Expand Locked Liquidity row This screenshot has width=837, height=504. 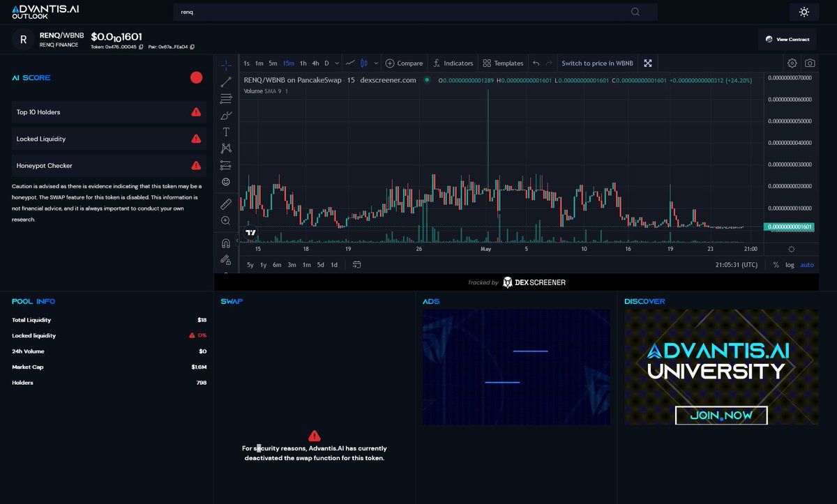click(110, 139)
